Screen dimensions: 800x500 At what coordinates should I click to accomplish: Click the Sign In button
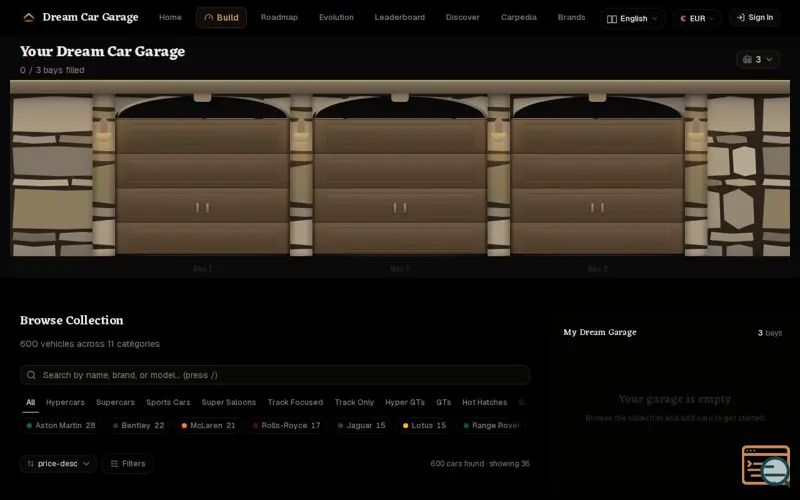[755, 17]
